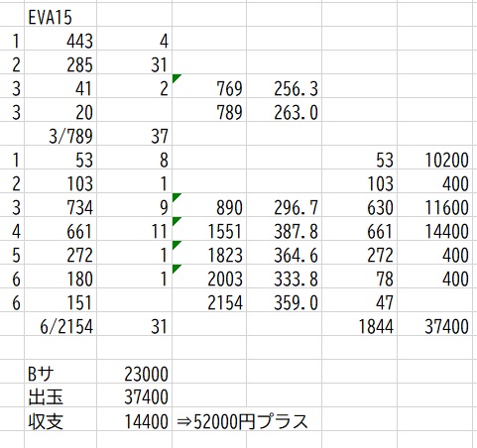Viewport: 477px width, 448px height.
Task: Select the cell with 6/2154
Action: [60, 324]
